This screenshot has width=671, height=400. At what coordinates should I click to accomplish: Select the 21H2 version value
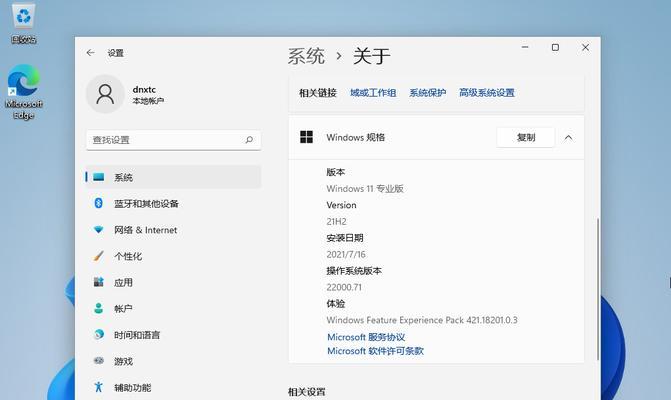[x=336, y=222]
